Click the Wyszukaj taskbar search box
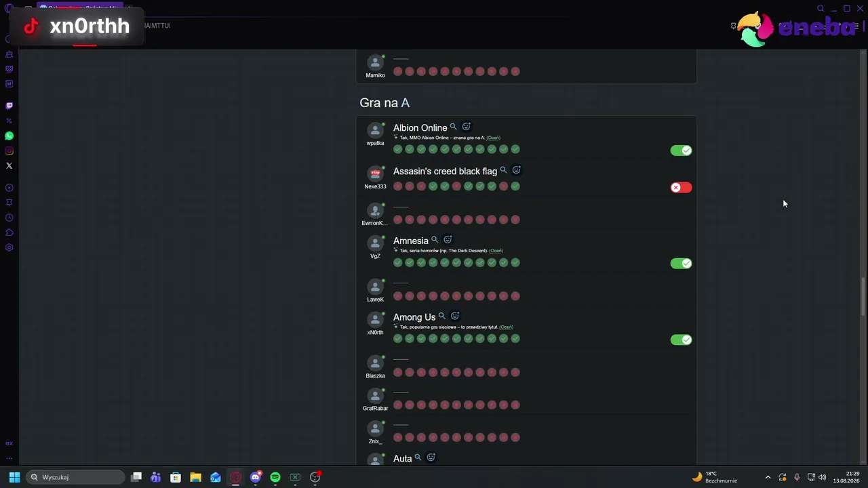This screenshot has height=488, width=868. point(75,477)
